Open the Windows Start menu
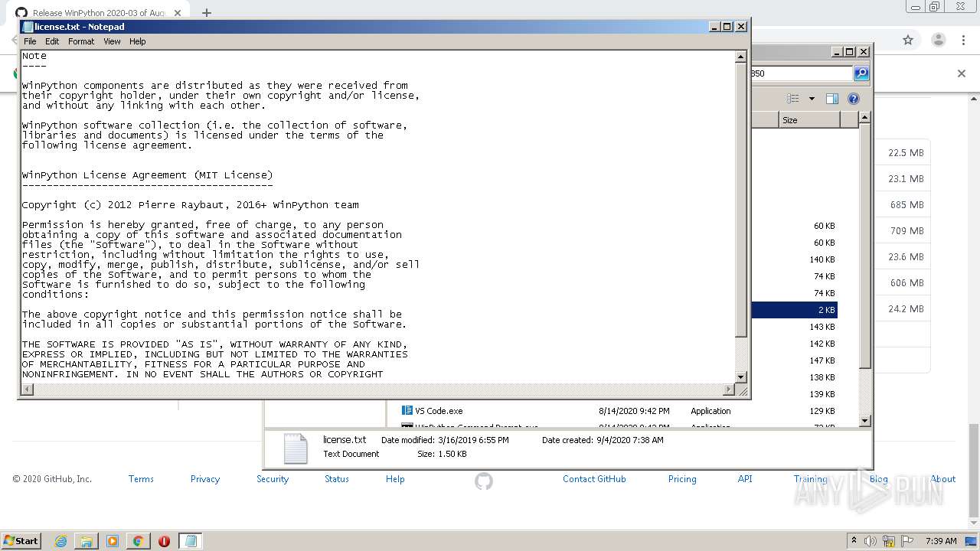The image size is (980, 551). [x=21, y=540]
